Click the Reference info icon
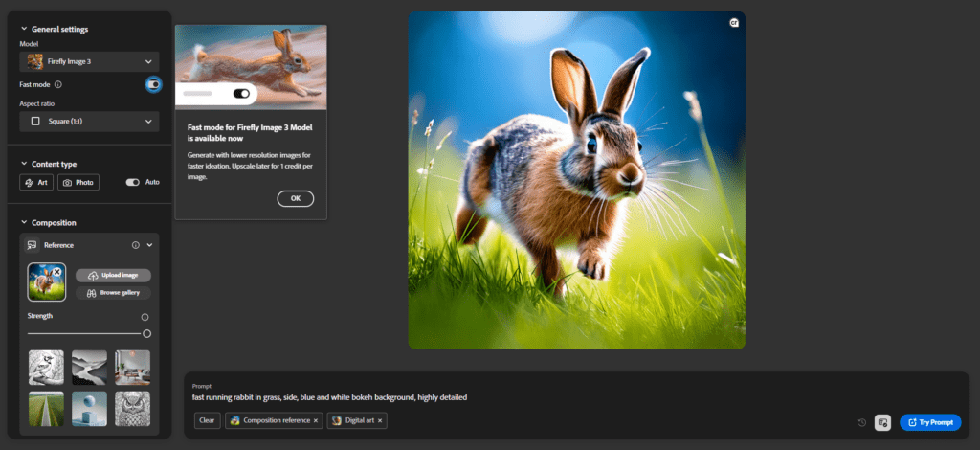980x450 pixels. (135, 245)
